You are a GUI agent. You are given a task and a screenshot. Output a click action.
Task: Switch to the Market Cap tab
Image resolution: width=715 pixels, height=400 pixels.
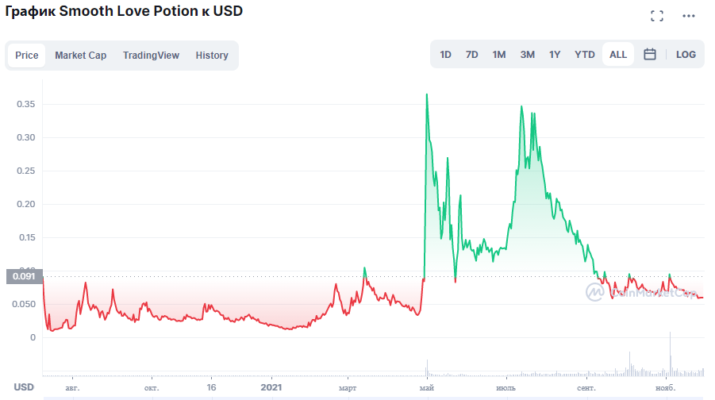click(80, 55)
